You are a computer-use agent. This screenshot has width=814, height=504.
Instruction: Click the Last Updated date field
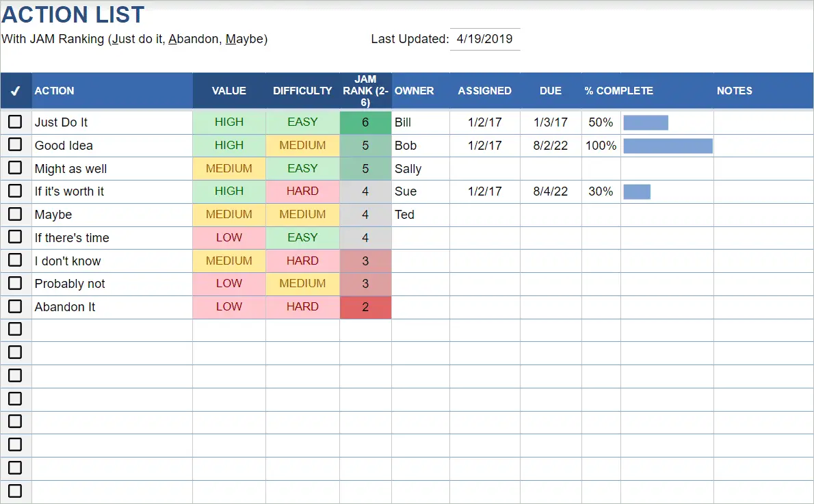point(485,39)
